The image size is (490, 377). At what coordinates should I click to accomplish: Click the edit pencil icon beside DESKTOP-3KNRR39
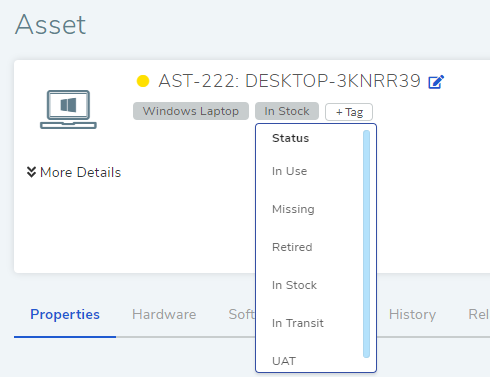pyautogui.click(x=436, y=82)
